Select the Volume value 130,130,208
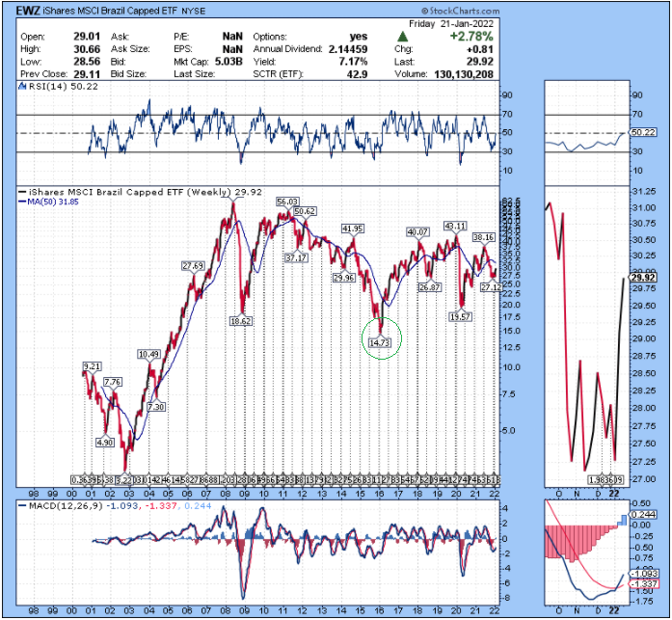This screenshot has height=620, width=672. 464,73
